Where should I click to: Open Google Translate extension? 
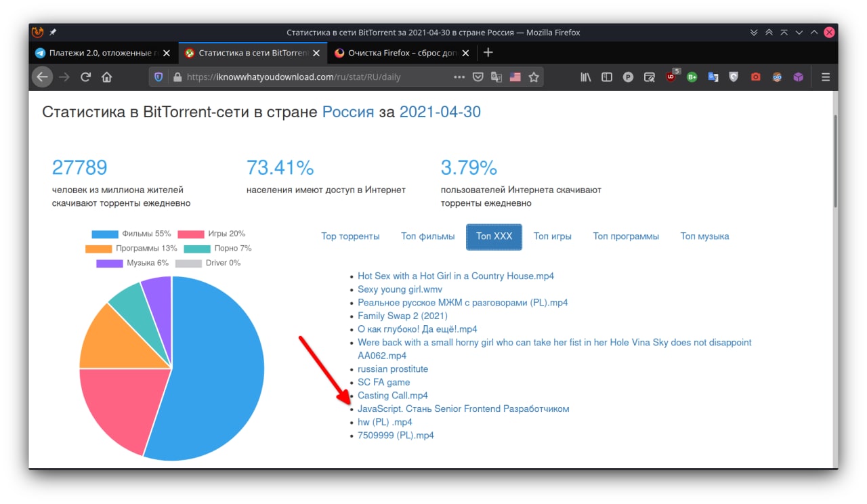coord(713,77)
